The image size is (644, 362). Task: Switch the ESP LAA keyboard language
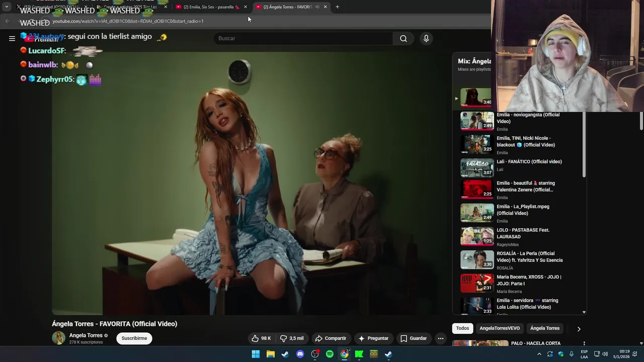584,354
